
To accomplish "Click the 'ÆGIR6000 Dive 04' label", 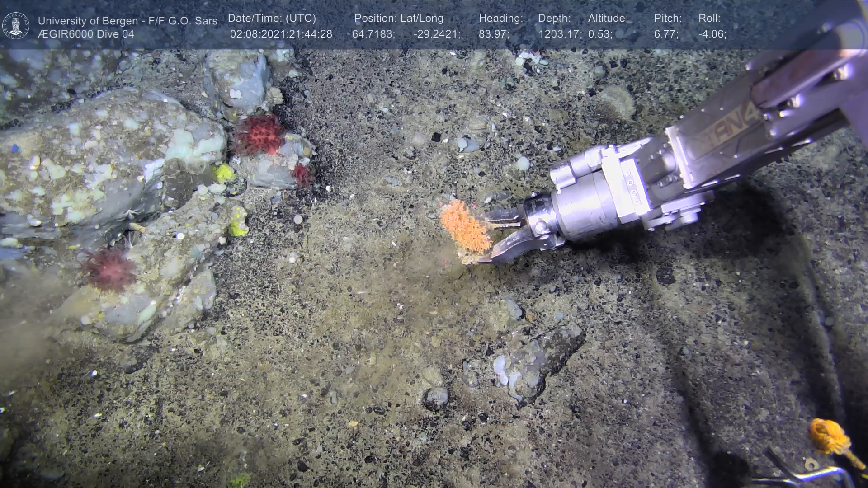I will pyautogui.click(x=86, y=34).
